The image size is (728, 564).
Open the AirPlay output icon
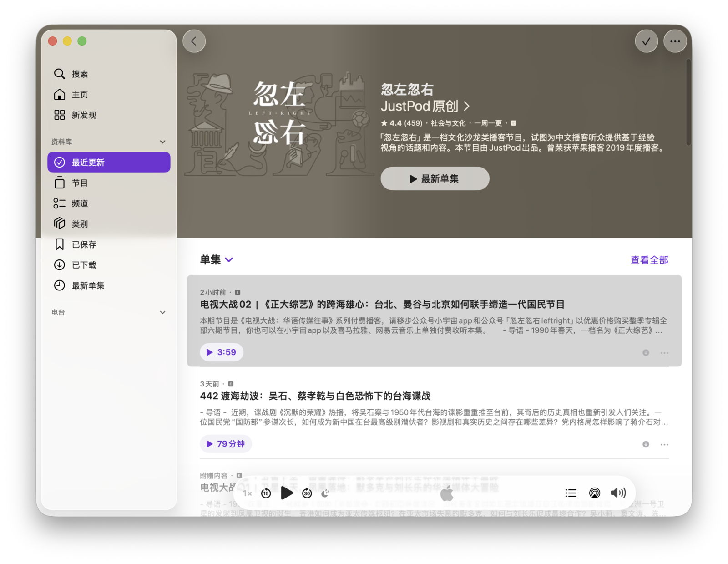click(x=594, y=493)
